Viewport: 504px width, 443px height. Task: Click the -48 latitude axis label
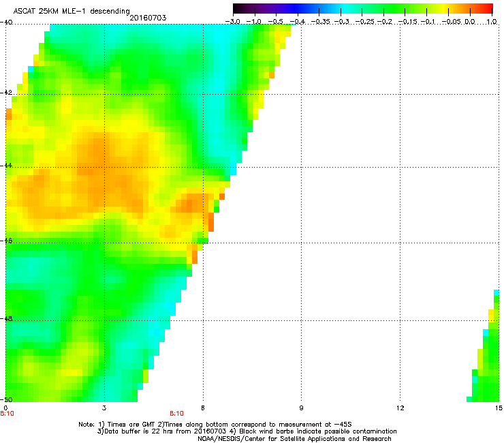(x=6, y=318)
